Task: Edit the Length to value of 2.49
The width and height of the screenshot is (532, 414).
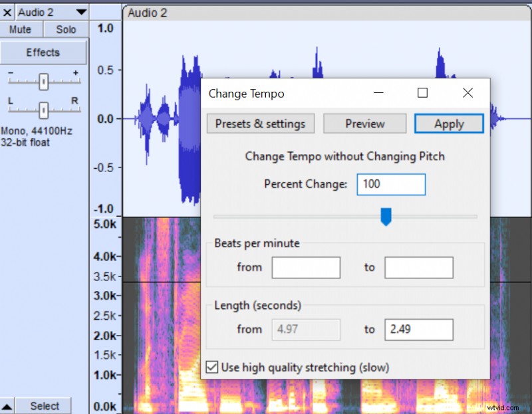Action: pyautogui.click(x=419, y=329)
